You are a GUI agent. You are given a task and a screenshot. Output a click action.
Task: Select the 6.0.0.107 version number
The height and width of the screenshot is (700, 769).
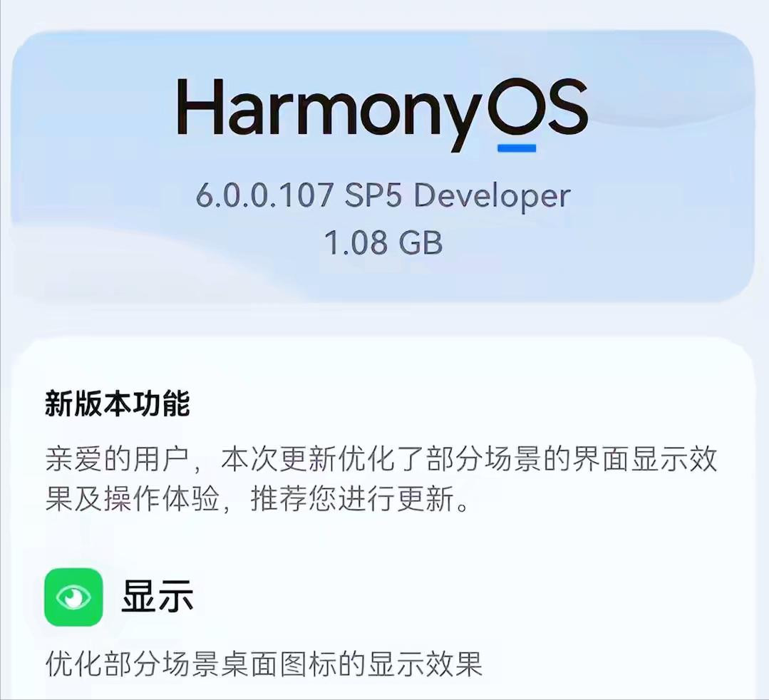point(264,195)
